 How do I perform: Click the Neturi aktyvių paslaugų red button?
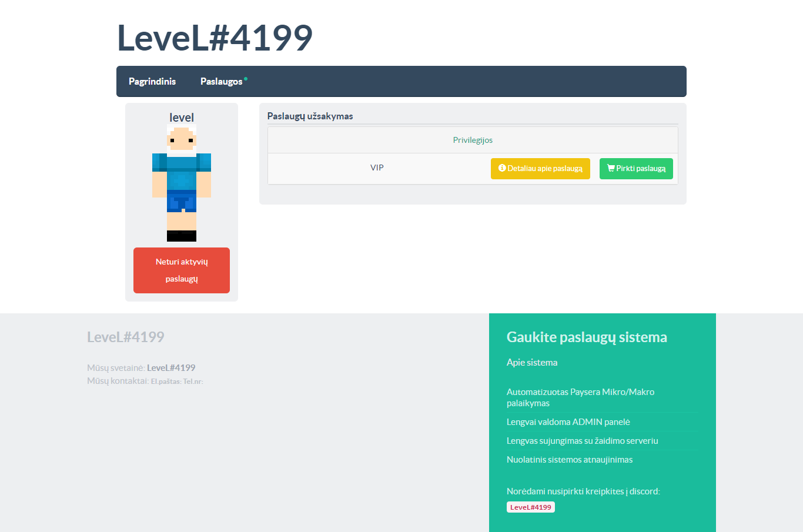pos(182,270)
